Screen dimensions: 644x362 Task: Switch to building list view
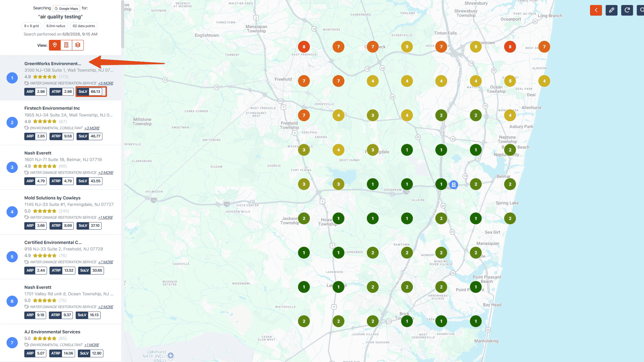pyautogui.click(x=66, y=45)
